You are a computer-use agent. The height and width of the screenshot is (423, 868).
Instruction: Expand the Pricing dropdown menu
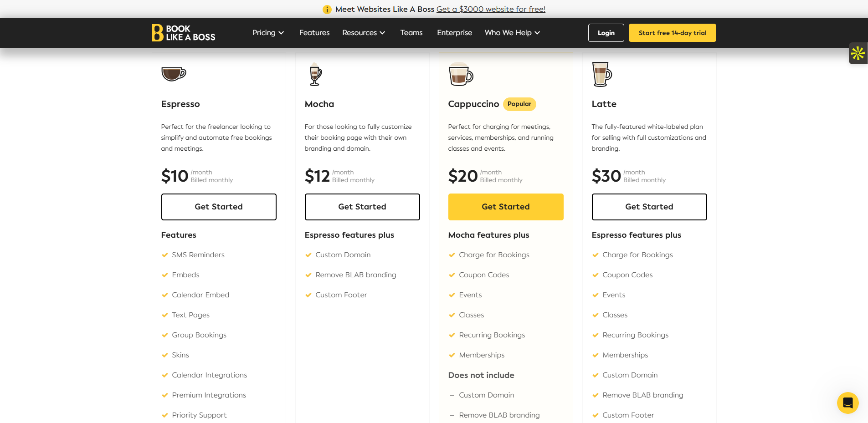click(268, 33)
